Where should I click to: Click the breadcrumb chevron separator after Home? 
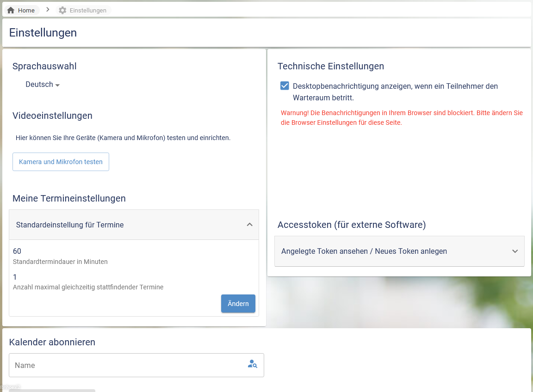click(48, 10)
